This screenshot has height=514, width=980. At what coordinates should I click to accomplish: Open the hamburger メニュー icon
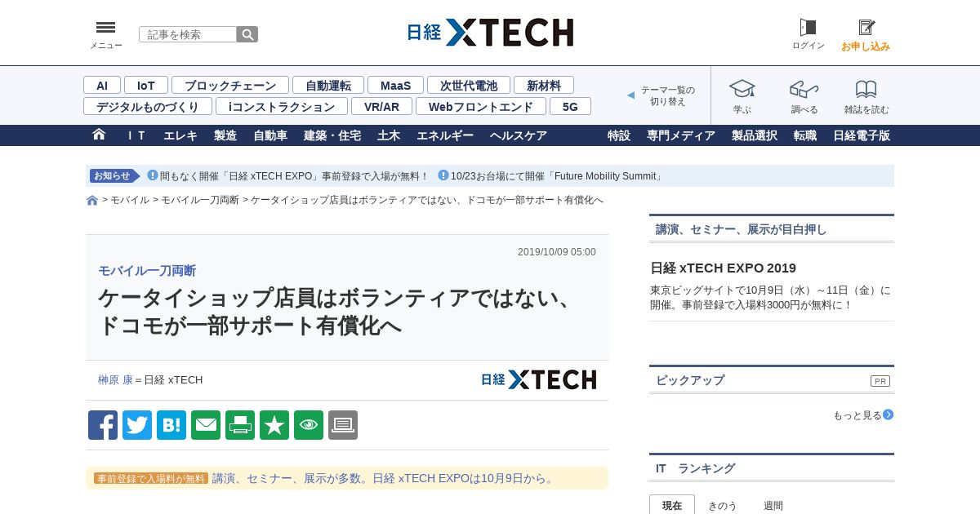pos(105,28)
